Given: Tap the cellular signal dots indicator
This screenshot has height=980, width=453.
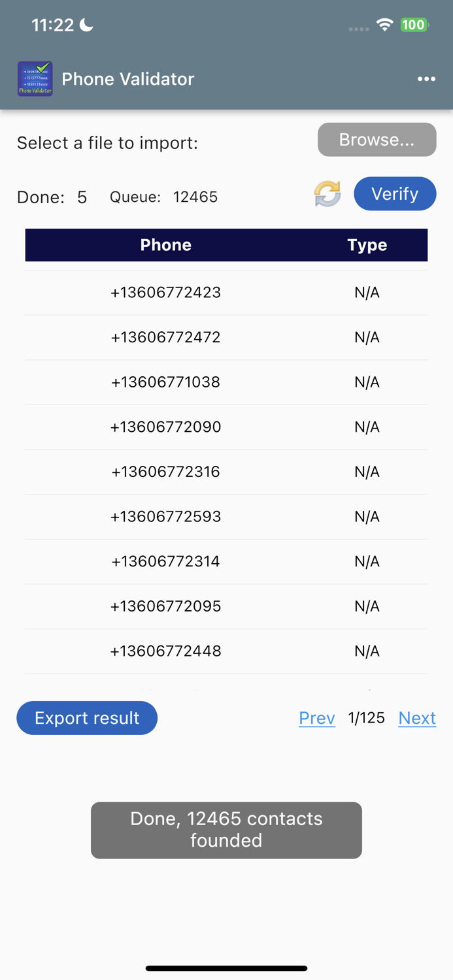Looking at the screenshot, I should tap(358, 29).
